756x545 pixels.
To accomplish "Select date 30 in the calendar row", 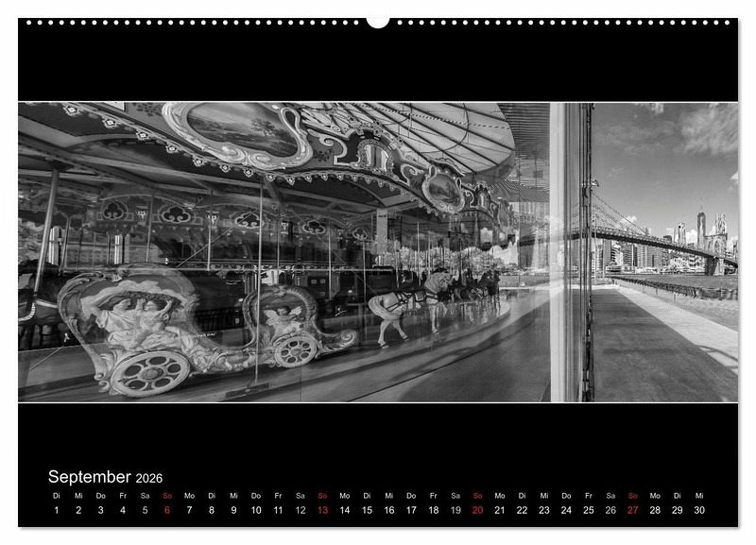I will click(x=699, y=510).
